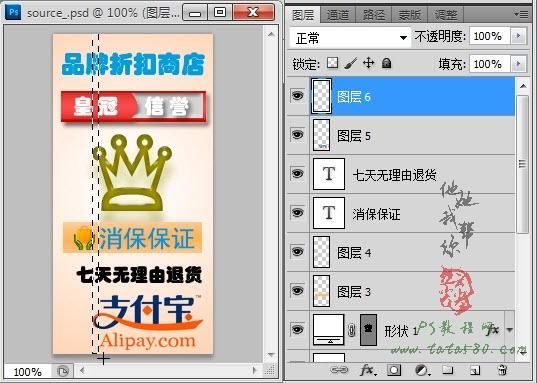Switch to the 通道 tab
Viewport: 537px width, 383px height.
pos(338,15)
